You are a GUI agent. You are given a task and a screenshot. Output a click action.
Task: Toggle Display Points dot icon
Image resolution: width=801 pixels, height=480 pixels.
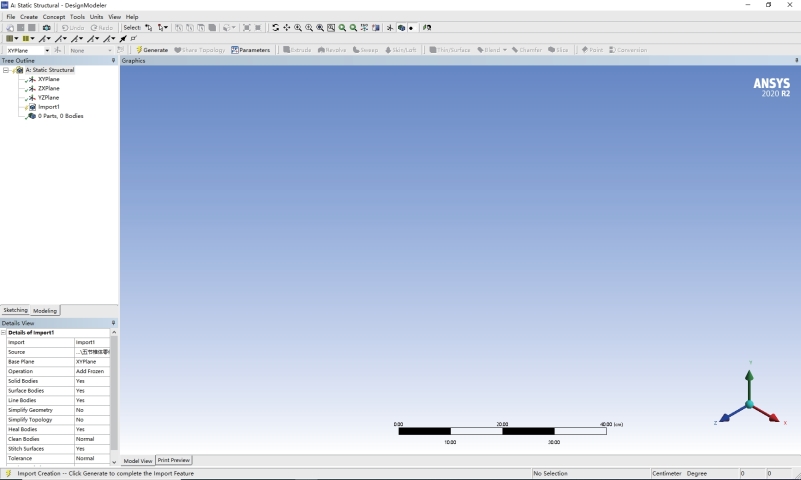(411, 28)
